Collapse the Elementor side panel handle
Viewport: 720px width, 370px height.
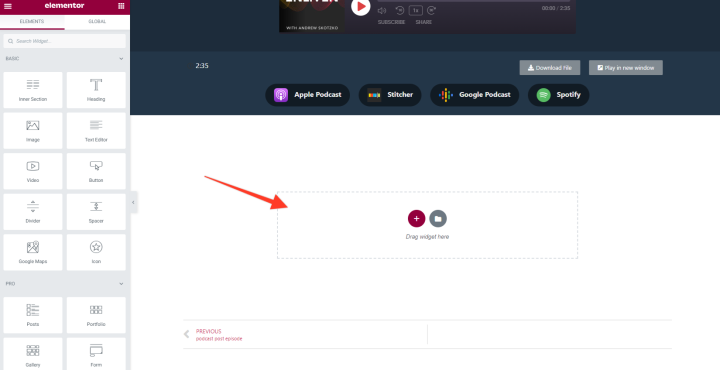tap(134, 202)
